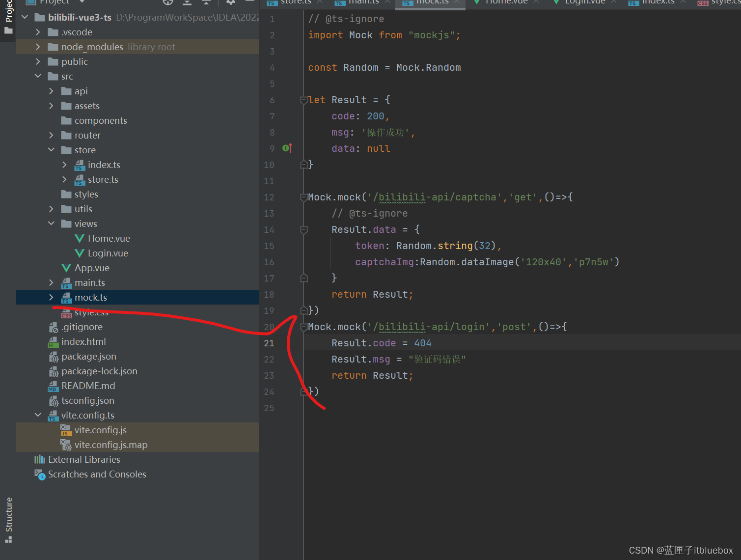Collapse the vite.config.ts node
Viewport: 741px width, 560px height.
(x=38, y=416)
